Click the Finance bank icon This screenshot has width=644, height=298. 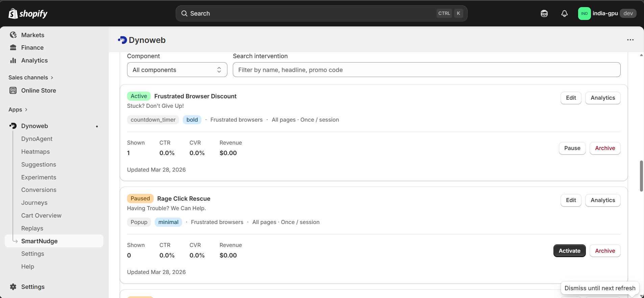coord(13,48)
